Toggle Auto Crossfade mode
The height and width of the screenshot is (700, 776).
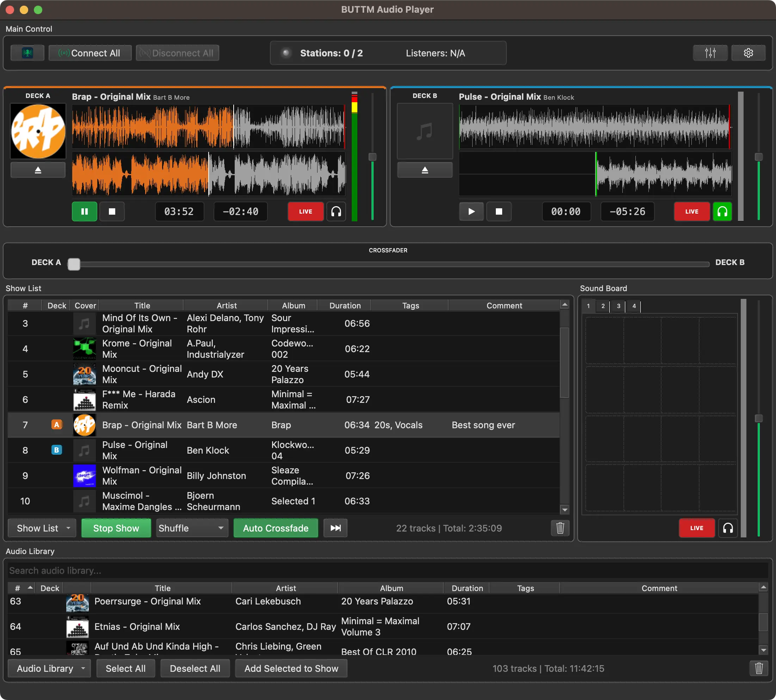pos(275,528)
